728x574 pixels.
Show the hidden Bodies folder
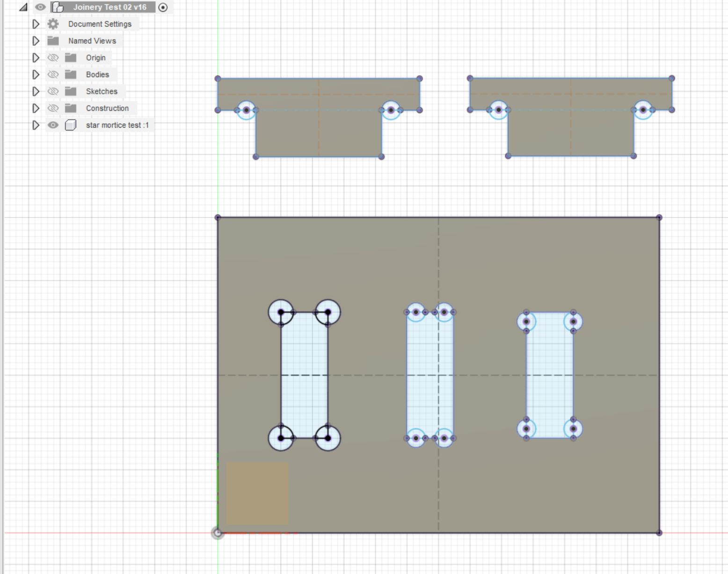pyautogui.click(x=53, y=74)
